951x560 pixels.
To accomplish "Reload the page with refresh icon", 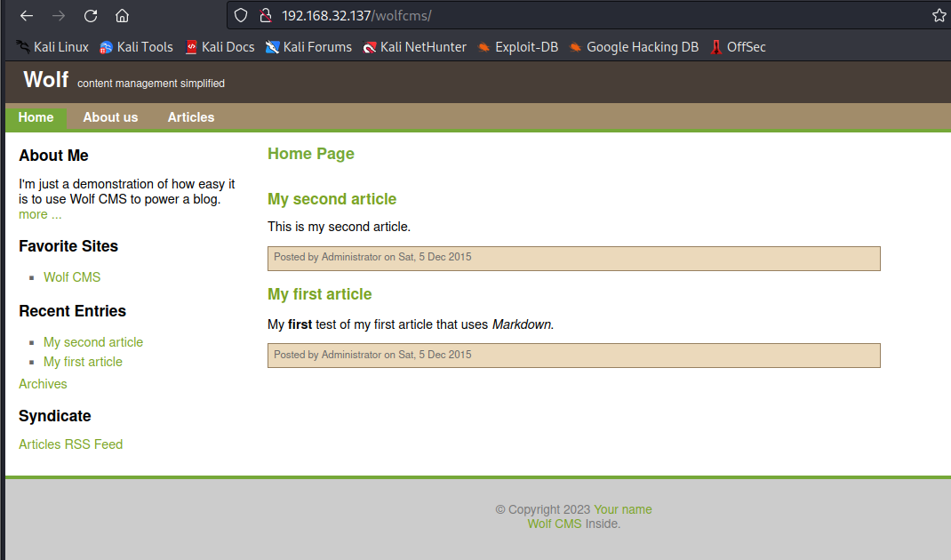I will (x=91, y=16).
